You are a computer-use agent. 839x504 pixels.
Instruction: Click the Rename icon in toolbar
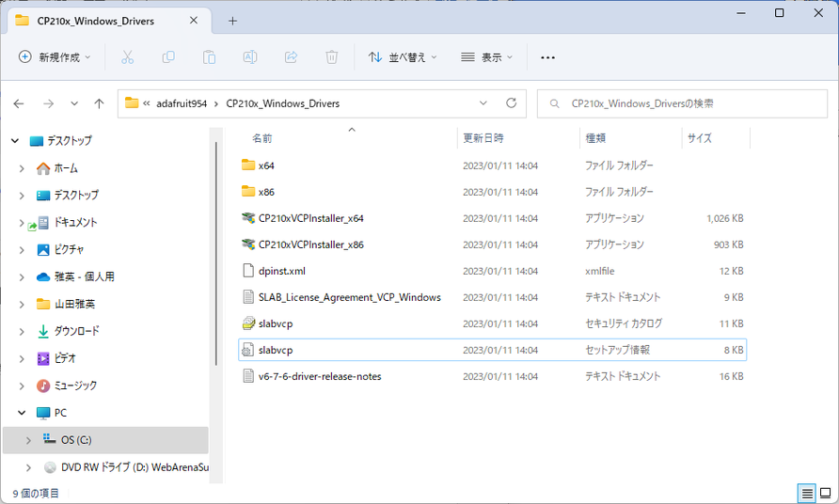pos(250,56)
